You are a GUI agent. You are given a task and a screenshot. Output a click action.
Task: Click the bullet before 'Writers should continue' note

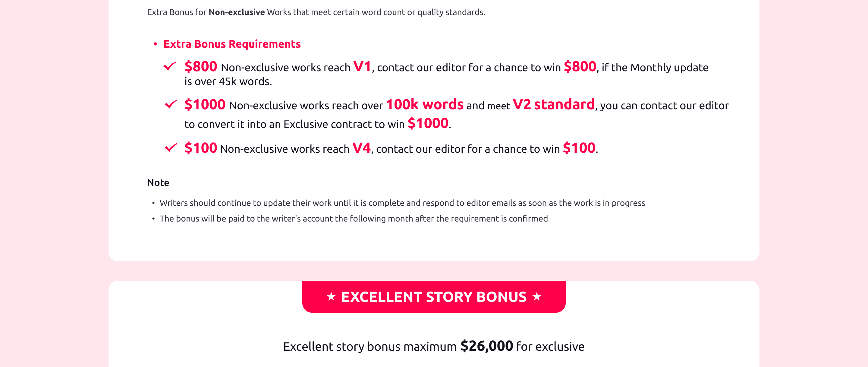click(x=153, y=203)
